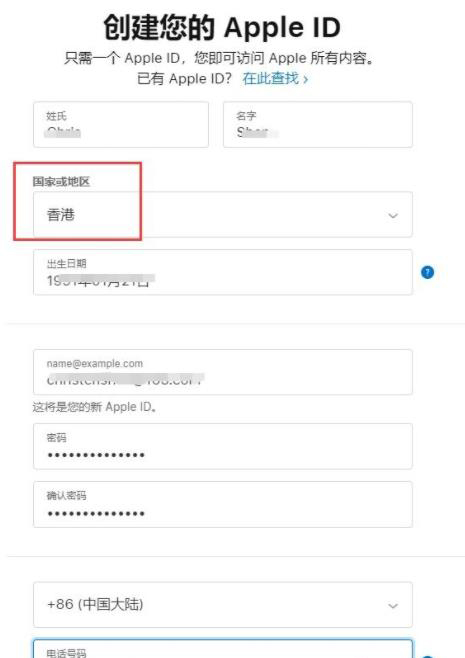This screenshot has height=658, width=465.
Task: Focus the 姓氏 last name field
Action: pyautogui.click(x=121, y=124)
